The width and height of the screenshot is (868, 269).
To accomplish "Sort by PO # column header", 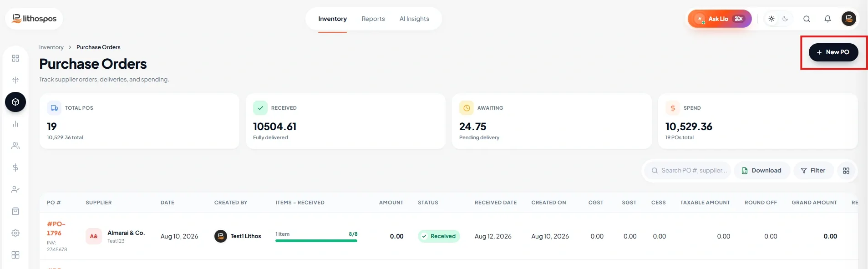I will tap(54, 203).
